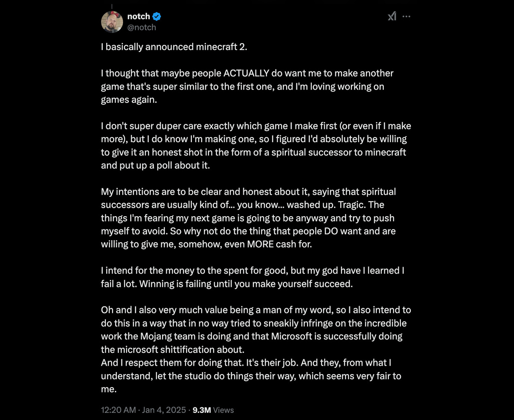The width and height of the screenshot is (514, 420).
Task: Click the 9.3M view count
Action: [201, 410]
